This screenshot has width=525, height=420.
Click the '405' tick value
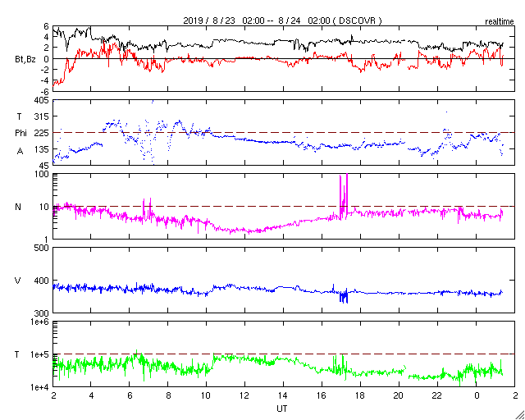coord(42,100)
